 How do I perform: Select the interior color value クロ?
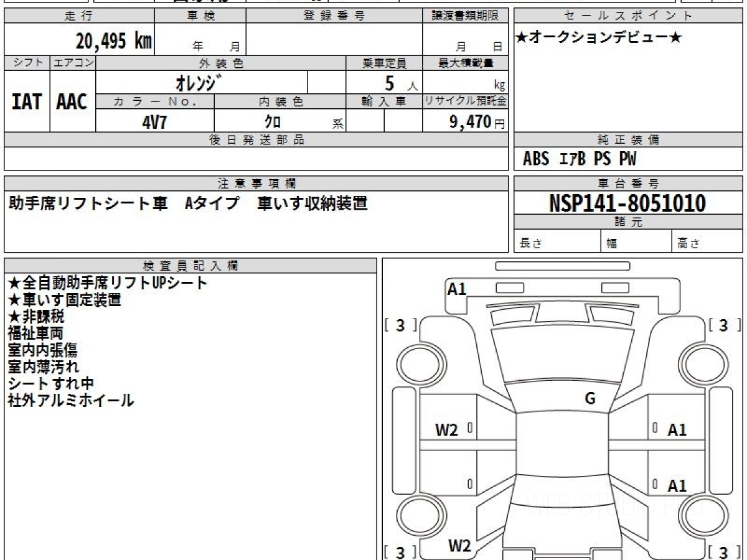[273, 122]
